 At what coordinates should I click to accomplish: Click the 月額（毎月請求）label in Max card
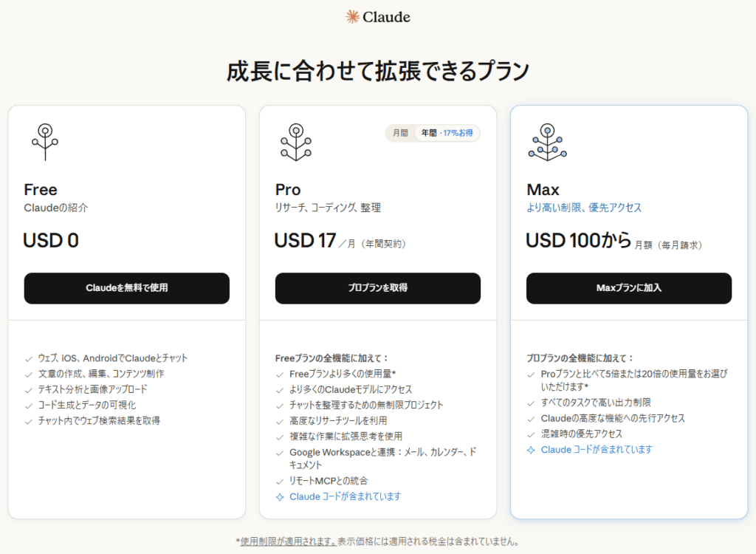pos(668,245)
